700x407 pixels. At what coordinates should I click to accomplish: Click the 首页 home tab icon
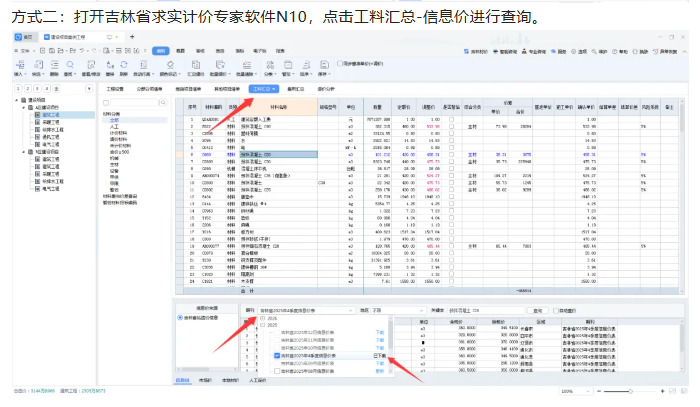click(x=18, y=37)
